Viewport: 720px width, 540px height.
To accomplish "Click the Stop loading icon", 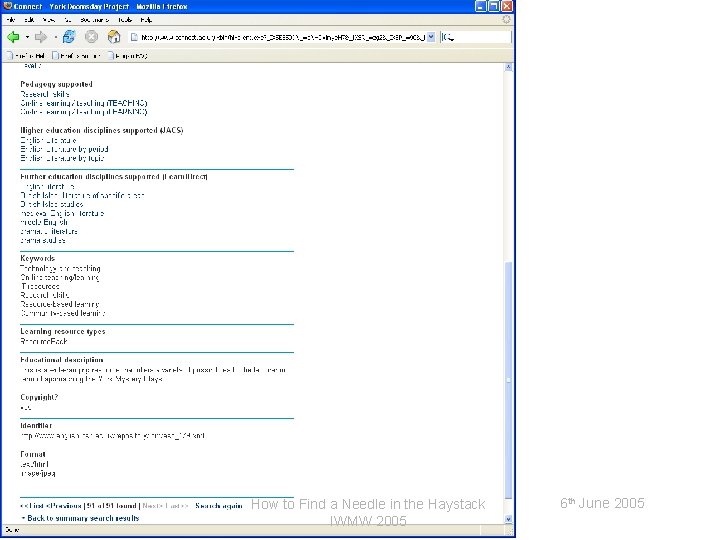I will pos(91,37).
